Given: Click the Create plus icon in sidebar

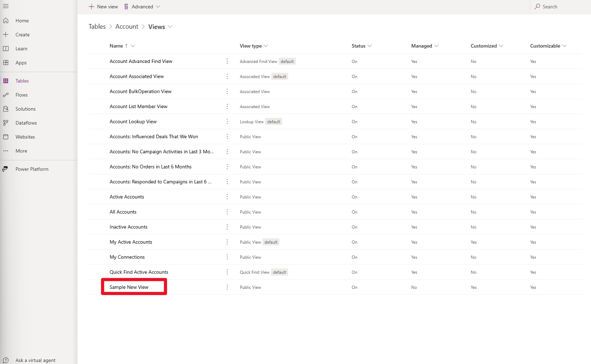Looking at the screenshot, I should click(x=6, y=35).
